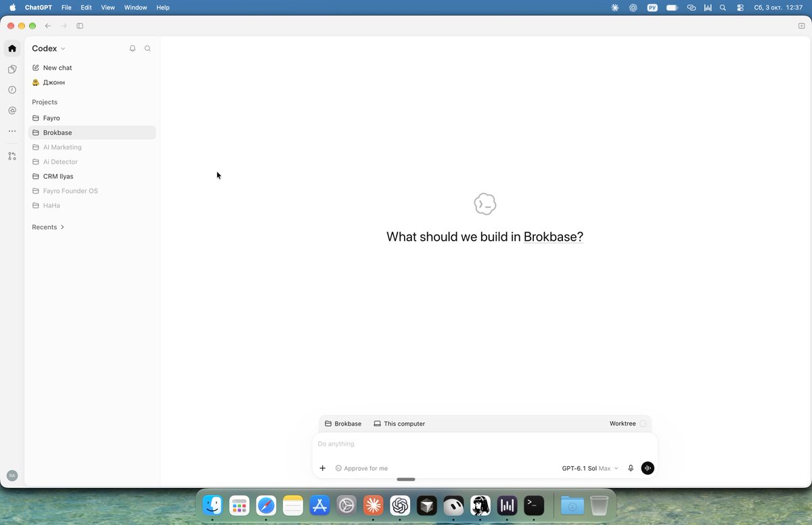Open Control Center in the menu bar
This screenshot has width=812, height=525.
[x=740, y=7]
